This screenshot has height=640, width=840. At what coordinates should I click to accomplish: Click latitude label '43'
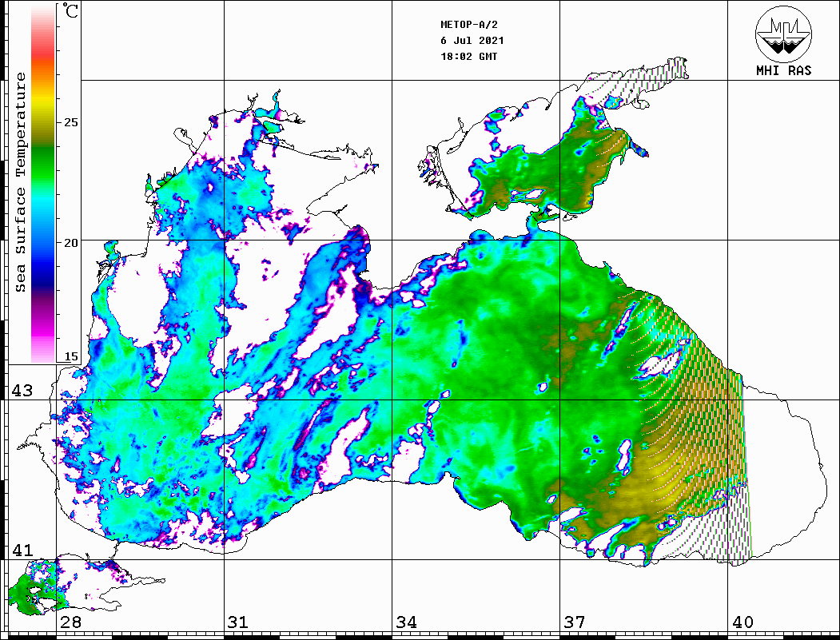click(22, 391)
